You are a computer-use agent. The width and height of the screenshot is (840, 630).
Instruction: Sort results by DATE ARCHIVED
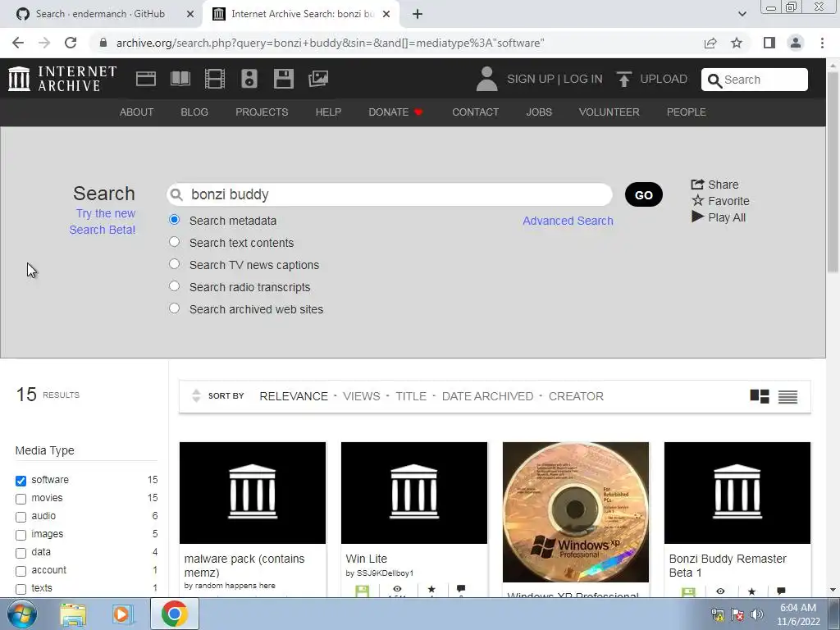coord(487,396)
